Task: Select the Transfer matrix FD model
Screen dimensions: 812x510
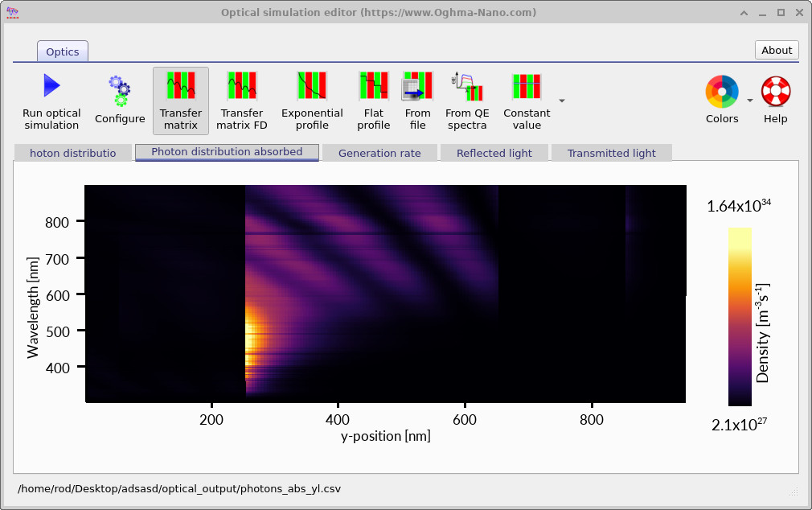Action: [242, 101]
